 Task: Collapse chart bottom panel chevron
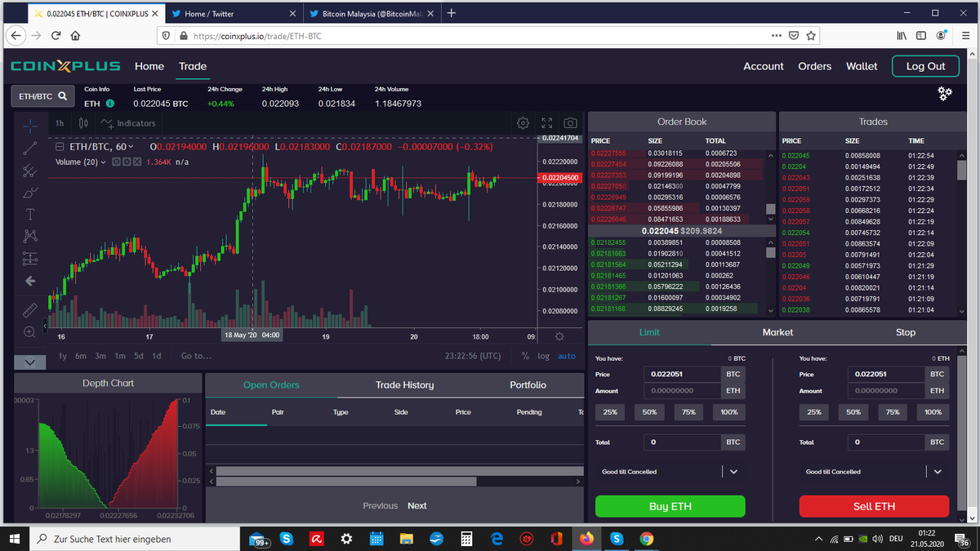click(x=29, y=362)
